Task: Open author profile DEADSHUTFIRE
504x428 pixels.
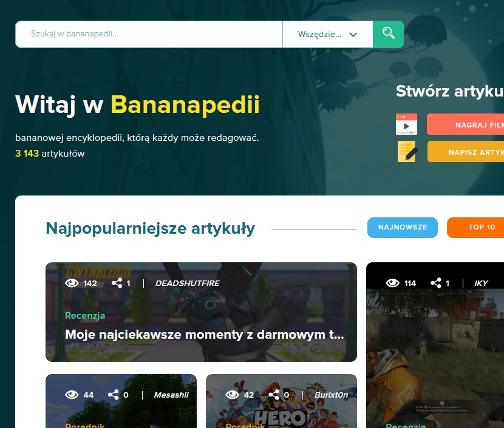Action: pyautogui.click(x=188, y=283)
